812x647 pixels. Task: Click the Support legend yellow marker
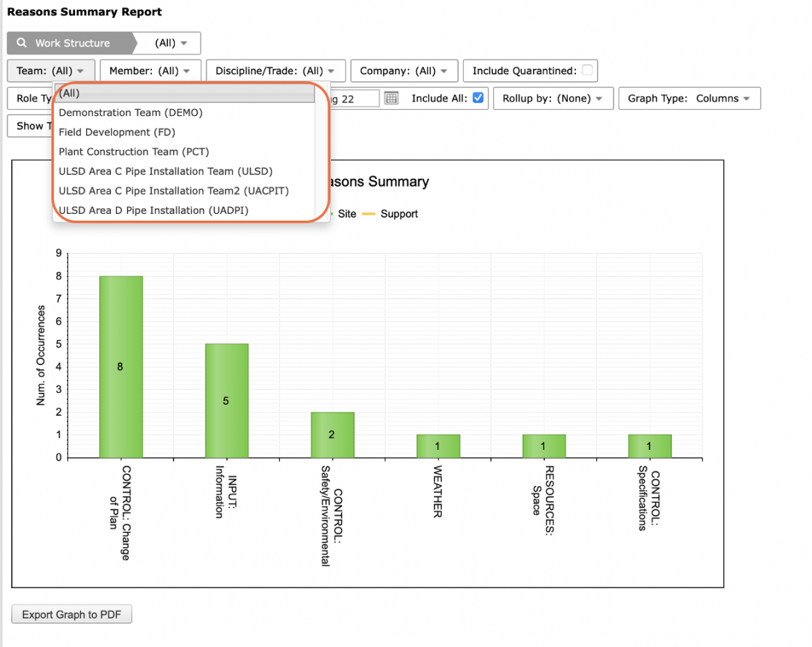369,214
